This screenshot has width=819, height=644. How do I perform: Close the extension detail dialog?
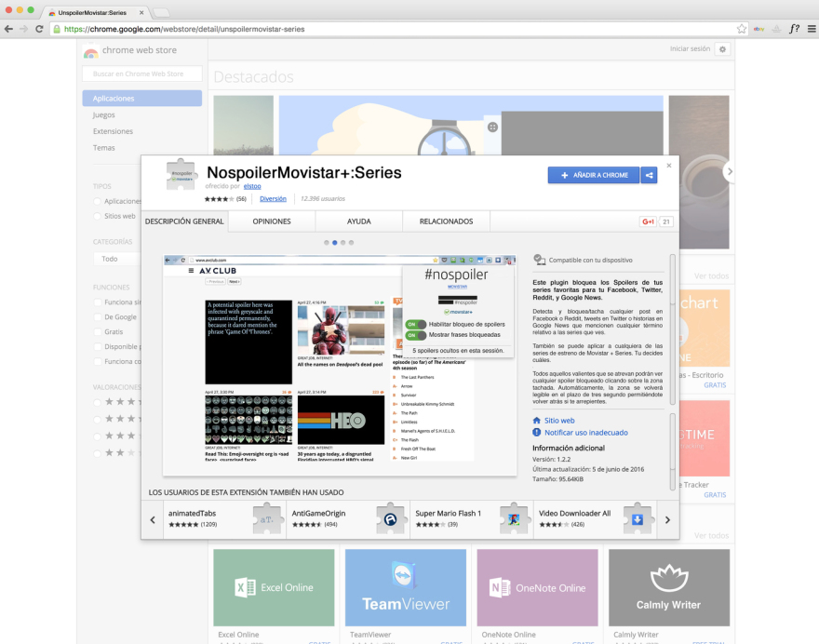coord(668,166)
